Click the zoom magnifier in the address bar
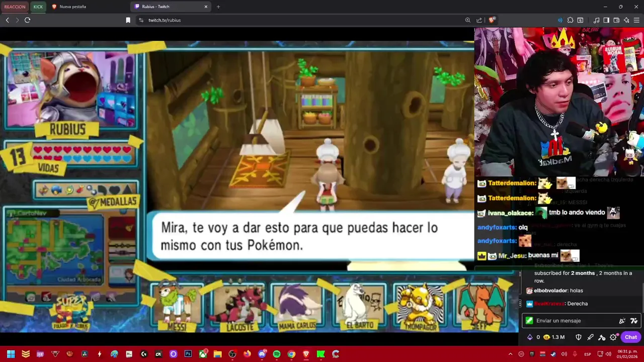The height and width of the screenshot is (362, 644). 468,20
